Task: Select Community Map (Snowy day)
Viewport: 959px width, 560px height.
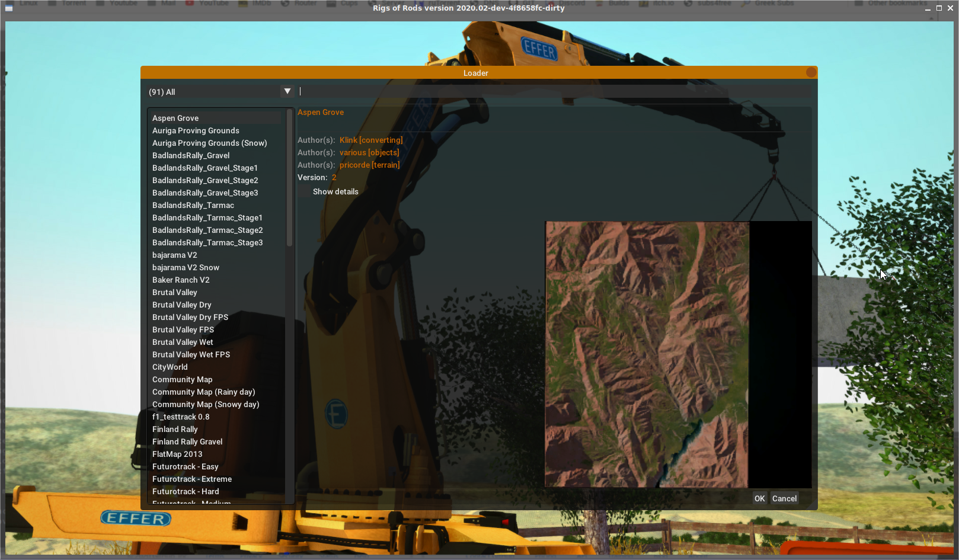Action: (216, 404)
